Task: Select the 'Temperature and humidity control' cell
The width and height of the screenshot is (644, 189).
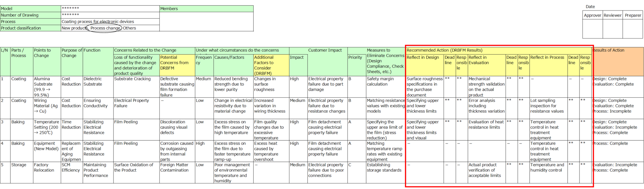Action: click(x=548, y=172)
